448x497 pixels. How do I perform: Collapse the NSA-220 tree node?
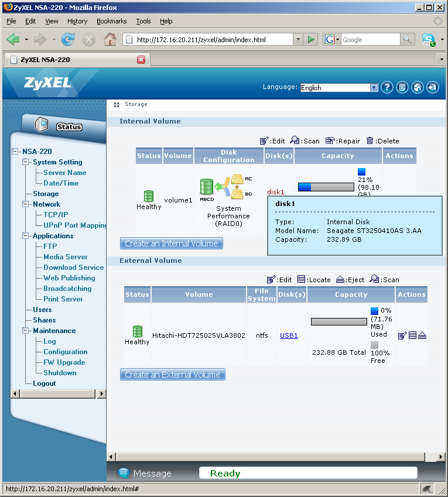click(15, 152)
